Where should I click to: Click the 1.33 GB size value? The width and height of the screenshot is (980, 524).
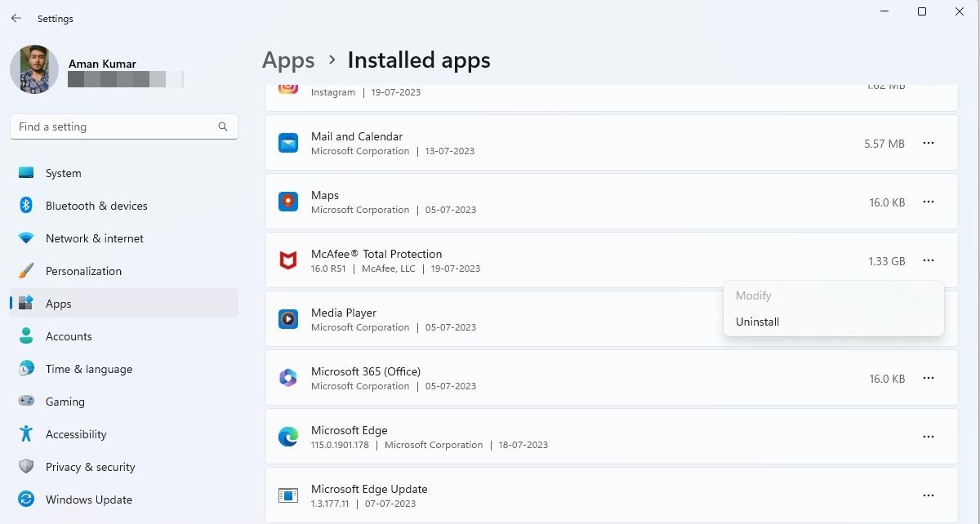pyautogui.click(x=887, y=261)
